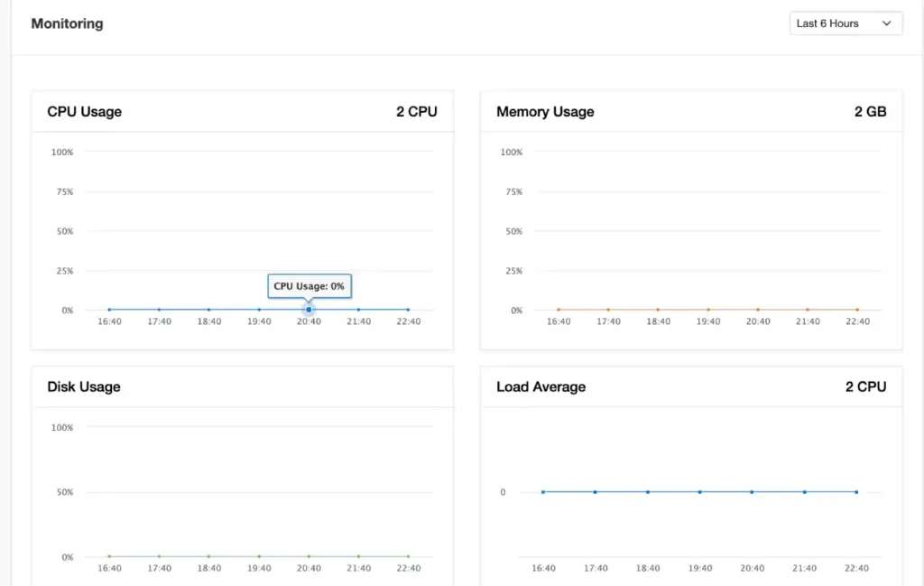The height and width of the screenshot is (586, 924).
Task: Click the 50% axis label on Disk Usage chart
Action: pyautogui.click(x=65, y=492)
